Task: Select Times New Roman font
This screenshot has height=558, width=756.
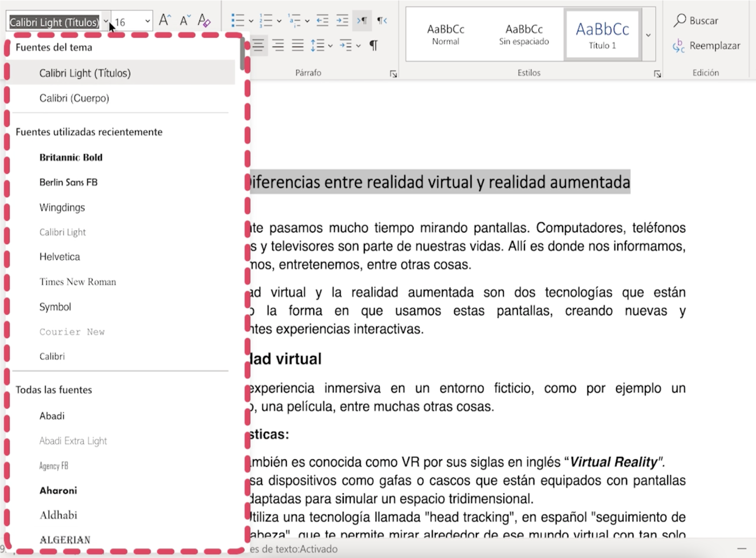Action: pyautogui.click(x=123, y=282)
